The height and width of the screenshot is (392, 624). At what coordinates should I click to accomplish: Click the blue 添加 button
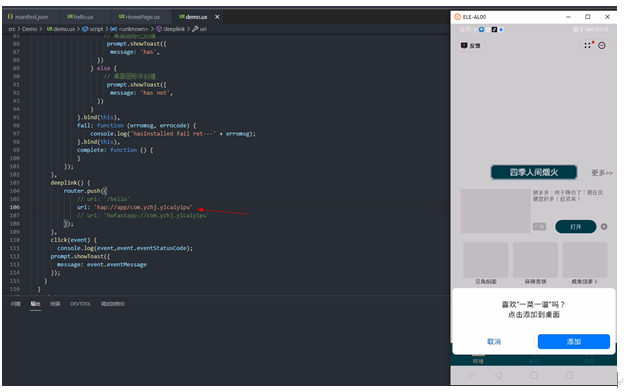coord(573,341)
